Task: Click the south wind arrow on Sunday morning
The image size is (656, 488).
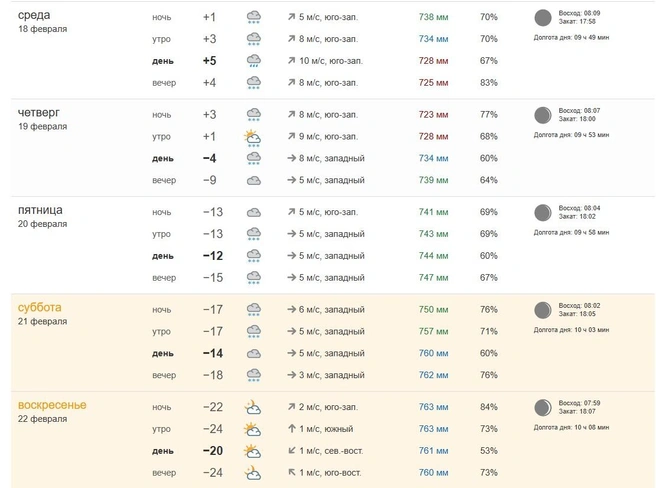Action: (x=292, y=429)
